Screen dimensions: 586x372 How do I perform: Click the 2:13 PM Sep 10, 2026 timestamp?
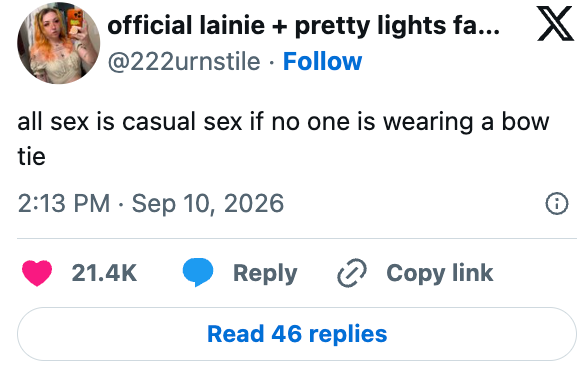pos(151,204)
